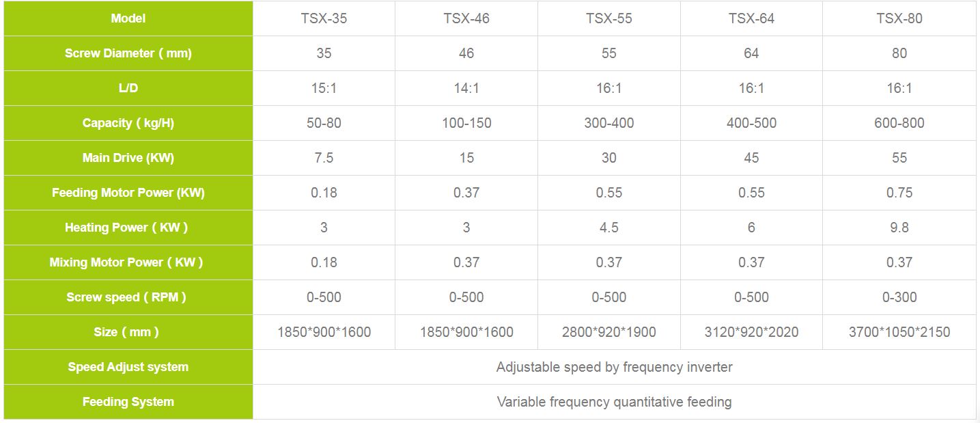Screen dimensions: 980x423
Task: Select Feeding Motor Power (KW) label
Action: pyautogui.click(x=128, y=193)
